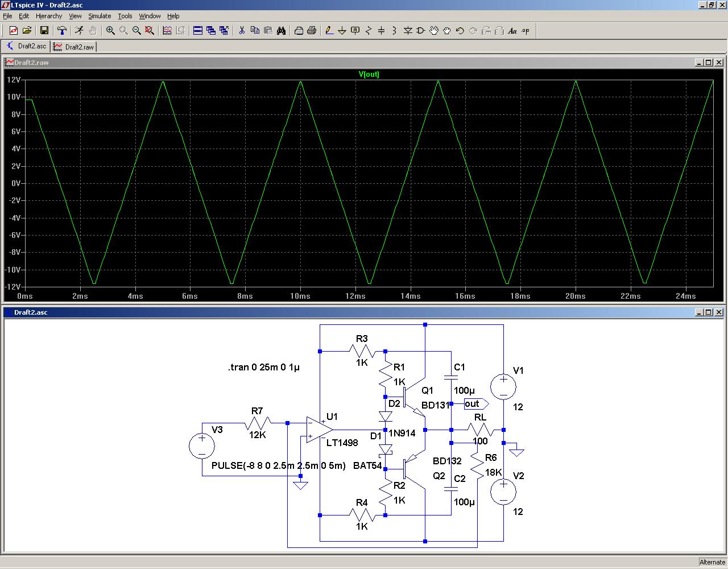
Task: Place a Ground symbol tool
Action: pyautogui.click(x=342, y=31)
